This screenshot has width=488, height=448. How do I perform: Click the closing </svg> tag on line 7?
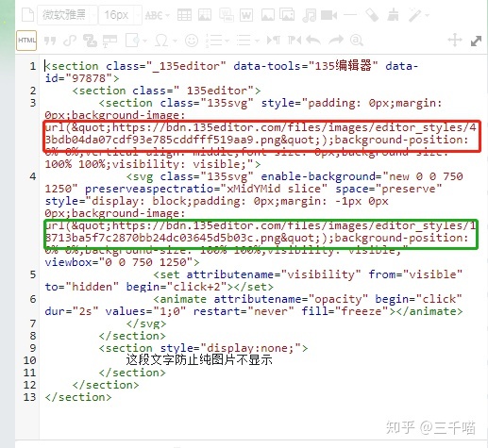point(146,324)
